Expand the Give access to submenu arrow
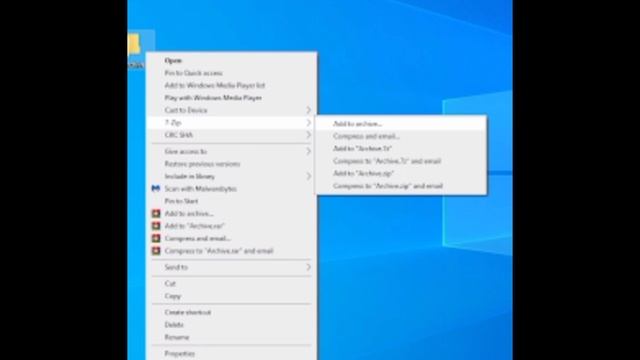This screenshot has height=360, width=640. point(308,151)
